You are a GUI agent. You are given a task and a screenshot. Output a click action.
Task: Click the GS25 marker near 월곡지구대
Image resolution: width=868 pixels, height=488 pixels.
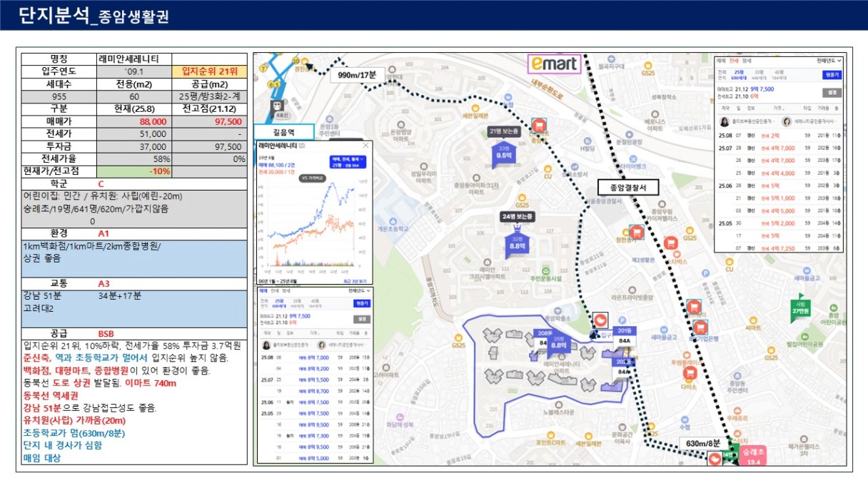[648, 69]
